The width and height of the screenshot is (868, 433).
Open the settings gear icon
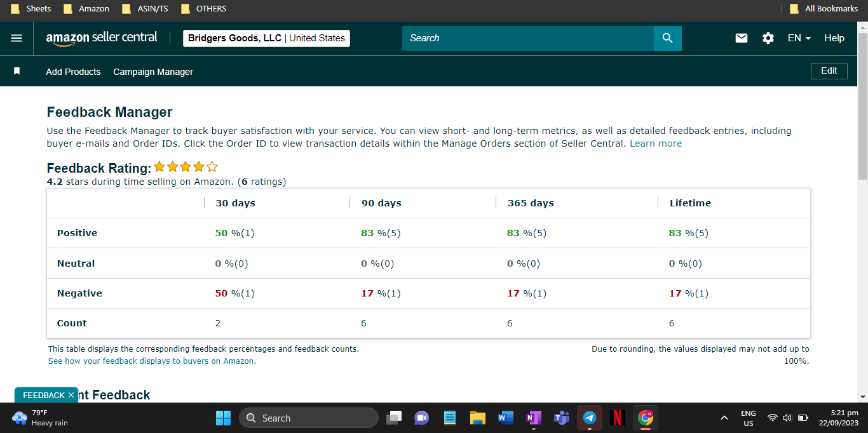point(768,38)
